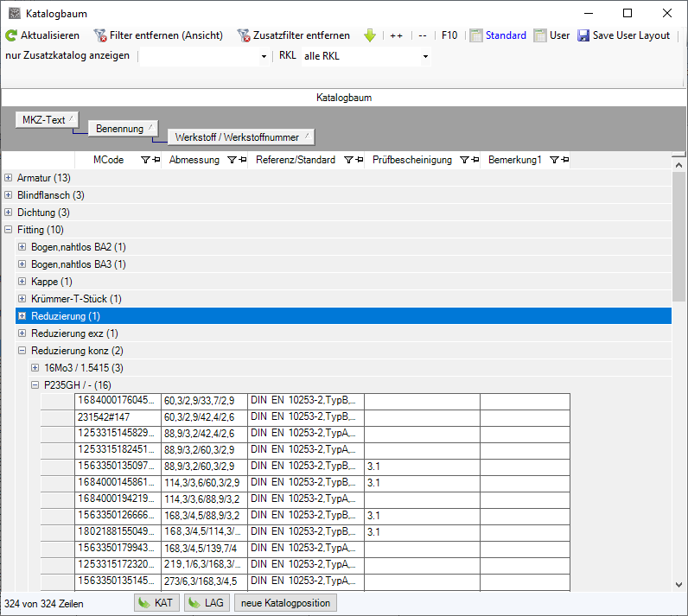Click the KAT button

pyautogui.click(x=156, y=603)
